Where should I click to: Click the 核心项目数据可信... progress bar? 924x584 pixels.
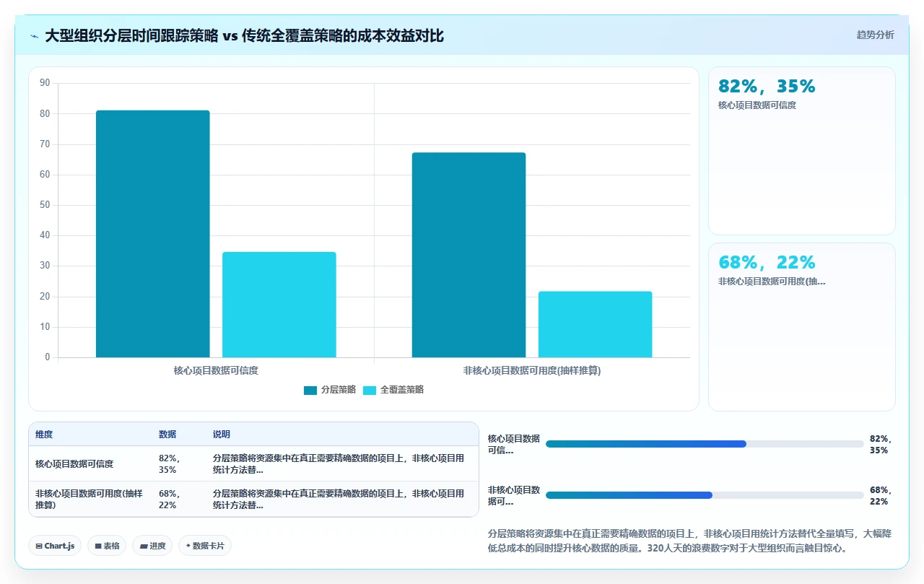pyautogui.click(x=705, y=444)
